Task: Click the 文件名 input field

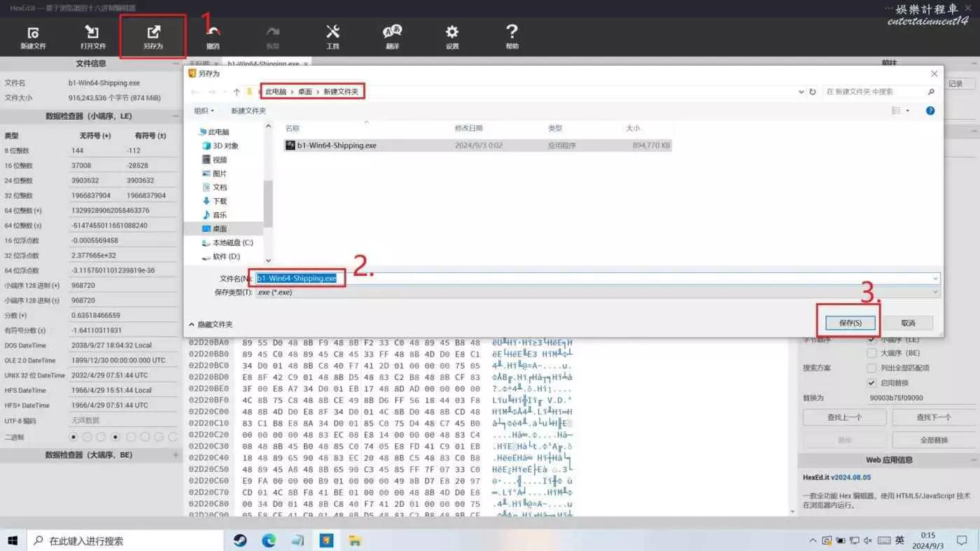Action: coord(595,279)
